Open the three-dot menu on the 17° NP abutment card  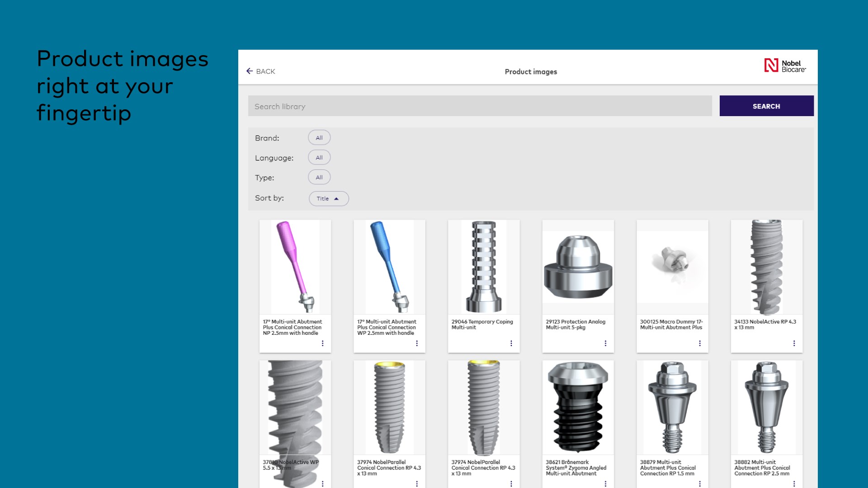(322, 343)
